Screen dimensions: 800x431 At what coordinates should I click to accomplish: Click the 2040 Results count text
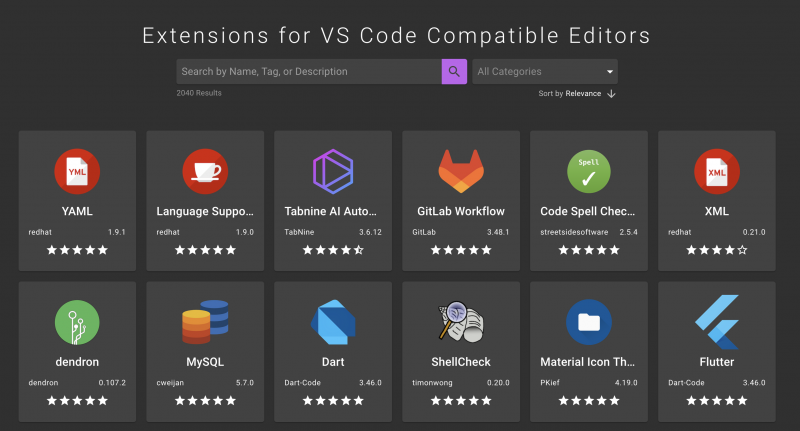coord(199,93)
